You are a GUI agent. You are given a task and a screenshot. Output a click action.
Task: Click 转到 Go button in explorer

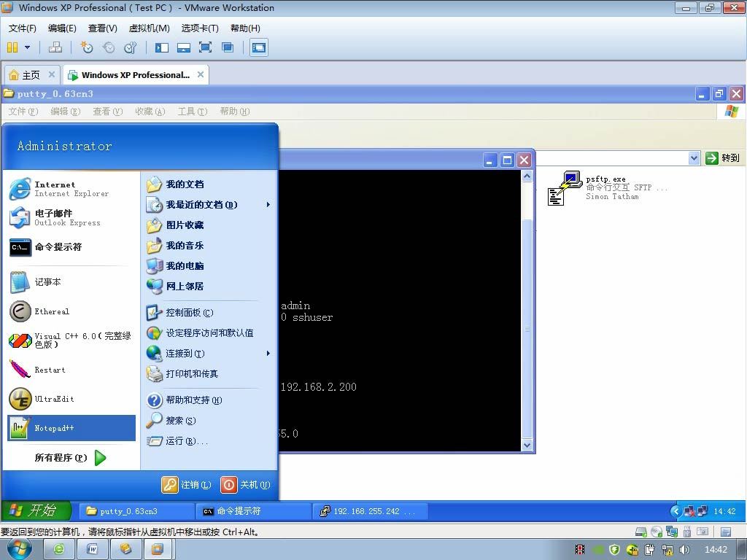(722, 158)
